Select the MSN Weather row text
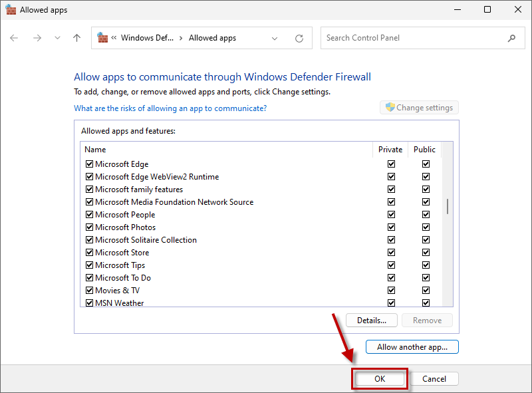532x393 pixels. (x=120, y=303)
